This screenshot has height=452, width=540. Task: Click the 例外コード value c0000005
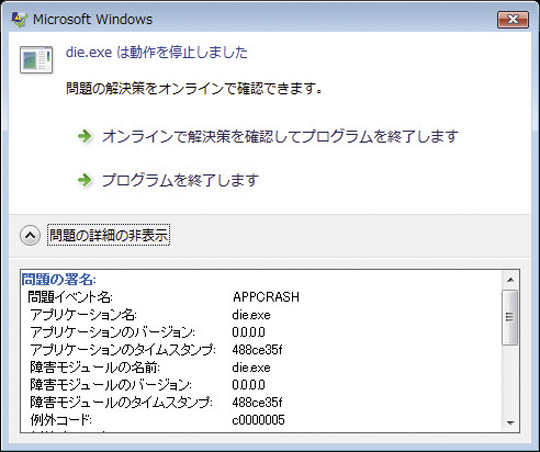pos(258,420)
